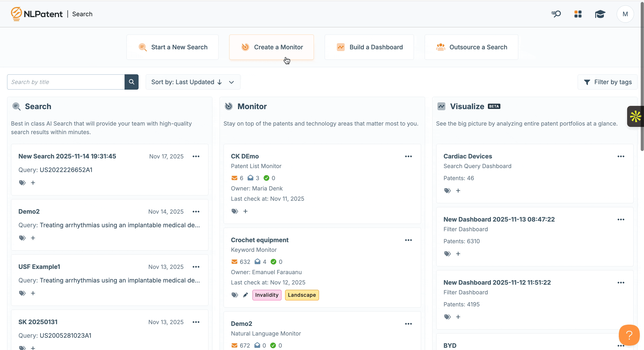Open three-dot menu for CK DEmo monitor

tap(408, 156)
